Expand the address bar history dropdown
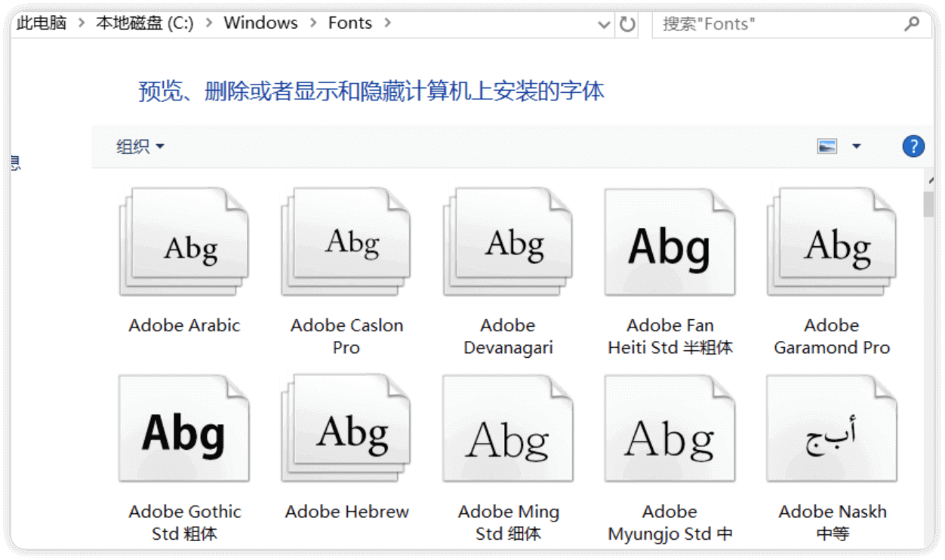945x560 pixels. point(604,24)
